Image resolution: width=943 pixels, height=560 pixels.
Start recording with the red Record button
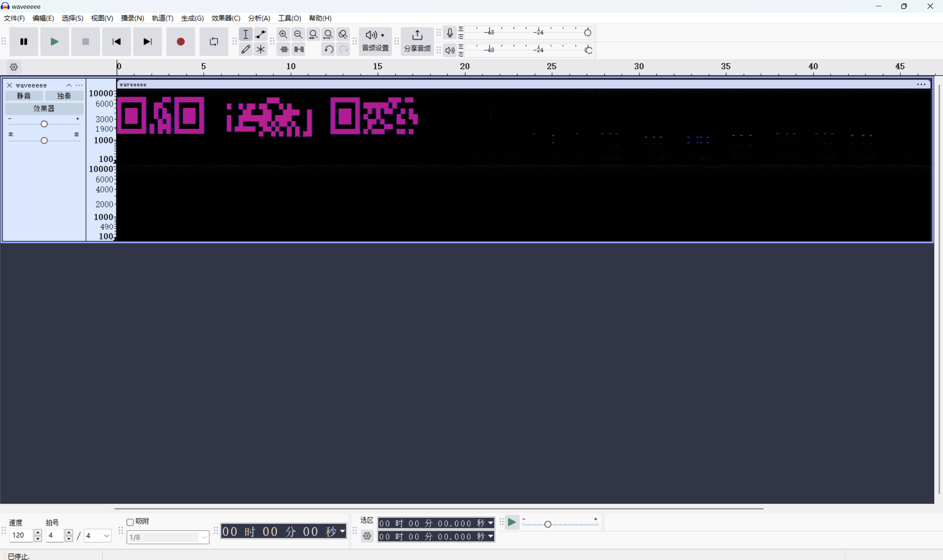pos(181,42)
